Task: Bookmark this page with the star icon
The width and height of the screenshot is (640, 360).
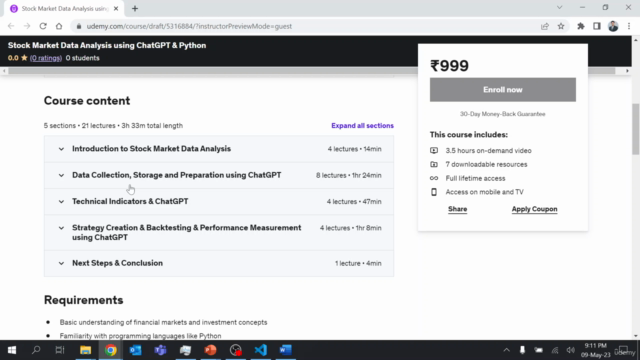Action: pyautogui.click(x=561, y=26)
